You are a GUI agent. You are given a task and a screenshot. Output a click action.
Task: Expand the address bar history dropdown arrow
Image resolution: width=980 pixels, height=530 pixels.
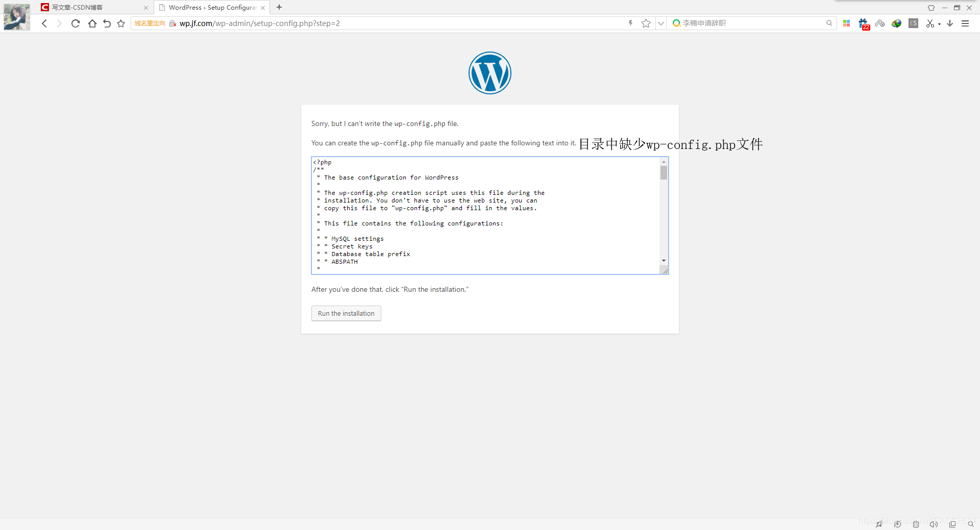tap(661, 23)
